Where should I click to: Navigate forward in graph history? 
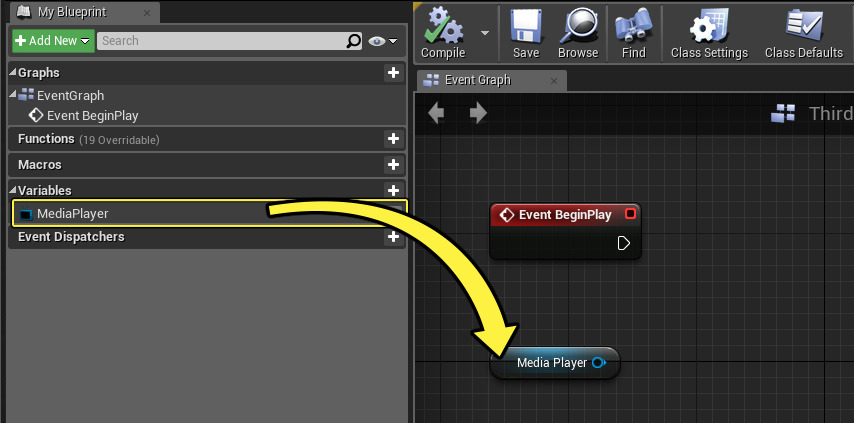(478, 113)
